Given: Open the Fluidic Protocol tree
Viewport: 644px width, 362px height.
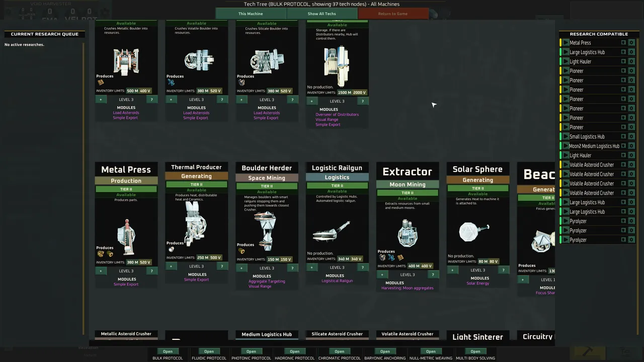Looking at the screenshot, I should click(209, 351).
